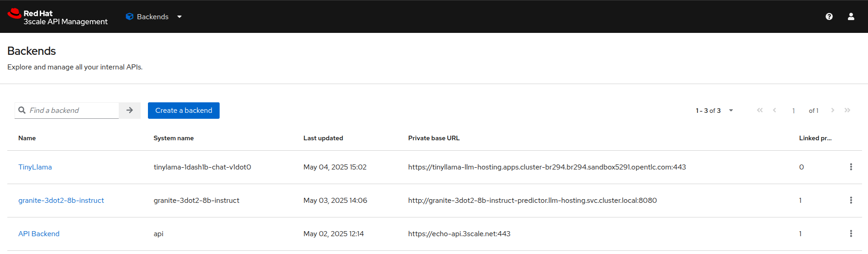
Task: Click the Red Hat 3scale logo
Action: [58, 17]
